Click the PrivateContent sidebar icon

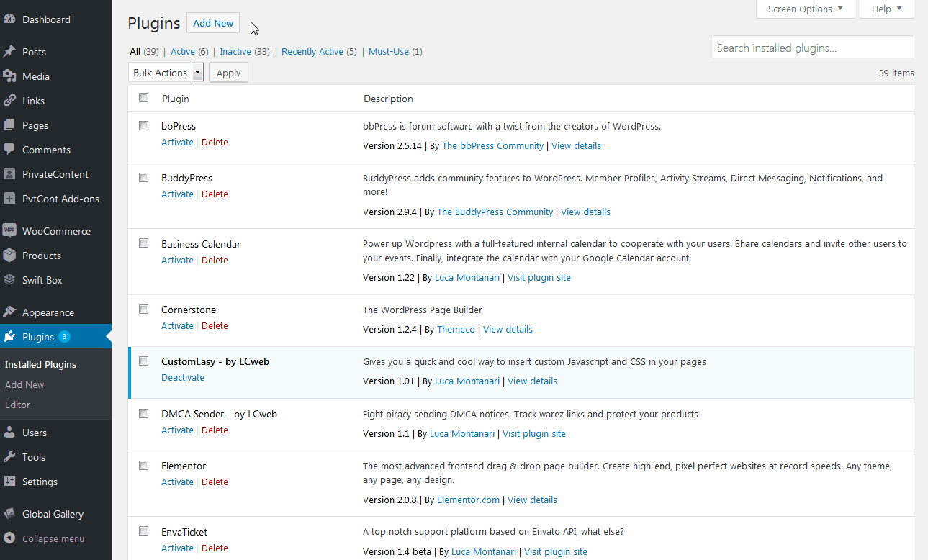coord(9,174)
